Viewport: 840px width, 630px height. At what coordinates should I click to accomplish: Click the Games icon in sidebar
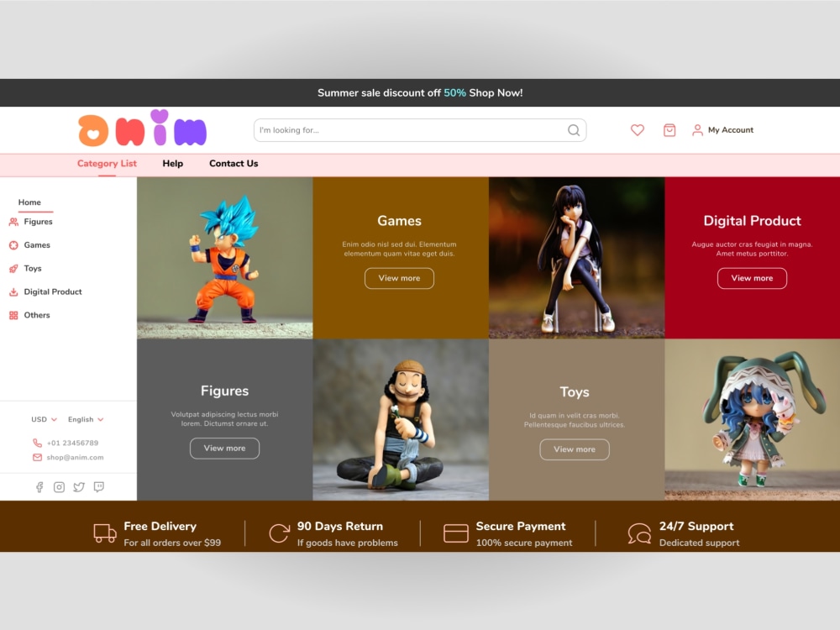tap(13, 245)
